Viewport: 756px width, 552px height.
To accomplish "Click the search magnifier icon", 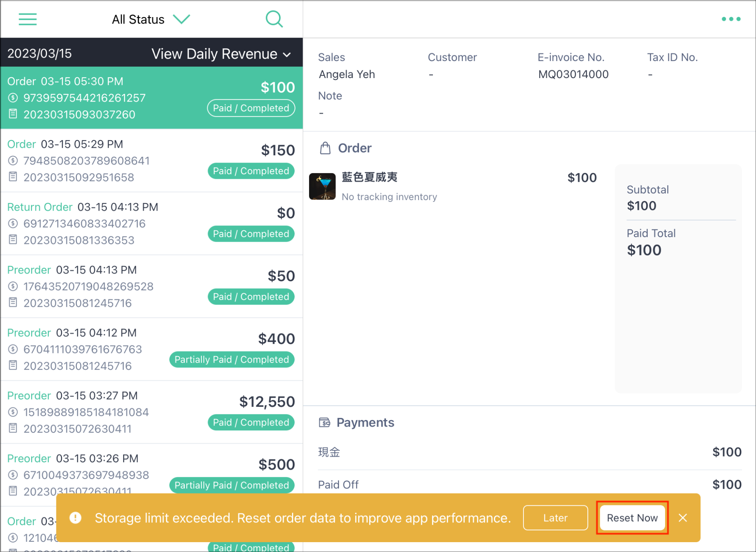I will pos(274,19).
